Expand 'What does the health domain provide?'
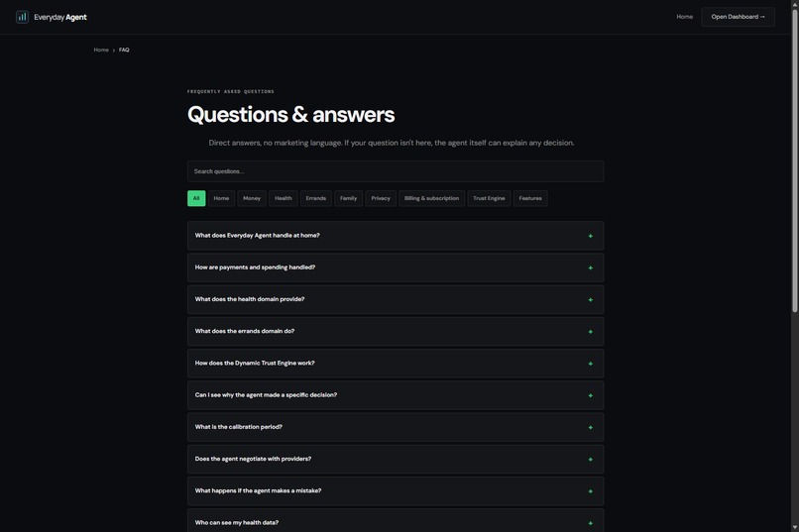 (396, 299)
